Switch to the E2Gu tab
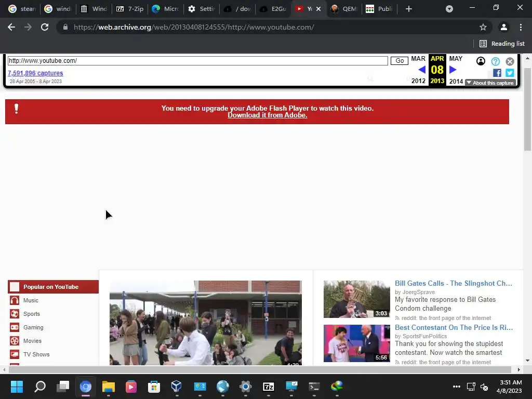The width and height of the screenshot is (532, 399). [273, 9]
